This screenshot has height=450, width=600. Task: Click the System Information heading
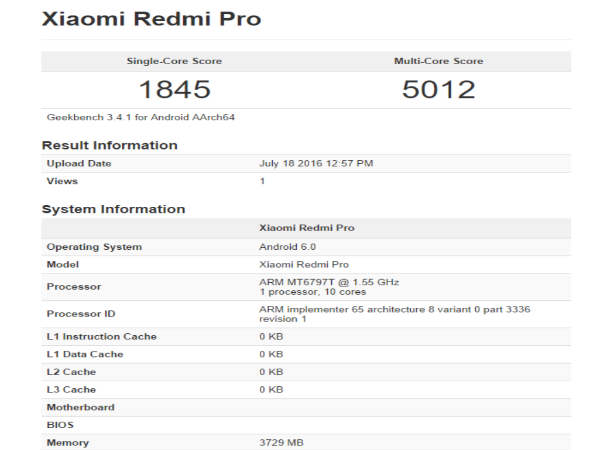point(113,209)
